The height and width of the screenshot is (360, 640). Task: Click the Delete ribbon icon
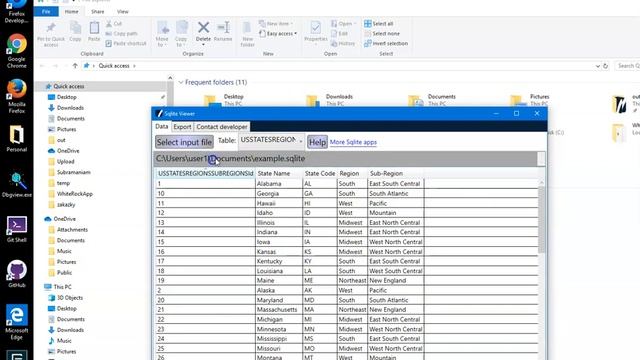(203, 33)
